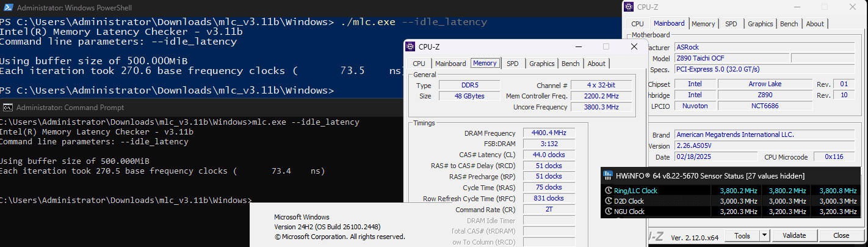Switch to Memory tab in right CPU-Z window
This screenshot has width=868, height=247.
[x=703, y=24]
